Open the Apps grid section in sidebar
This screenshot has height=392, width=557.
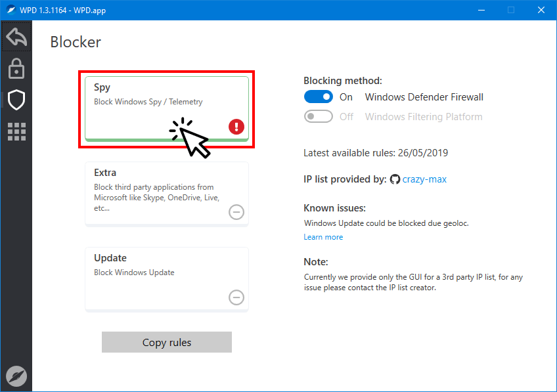coord(16,132)
